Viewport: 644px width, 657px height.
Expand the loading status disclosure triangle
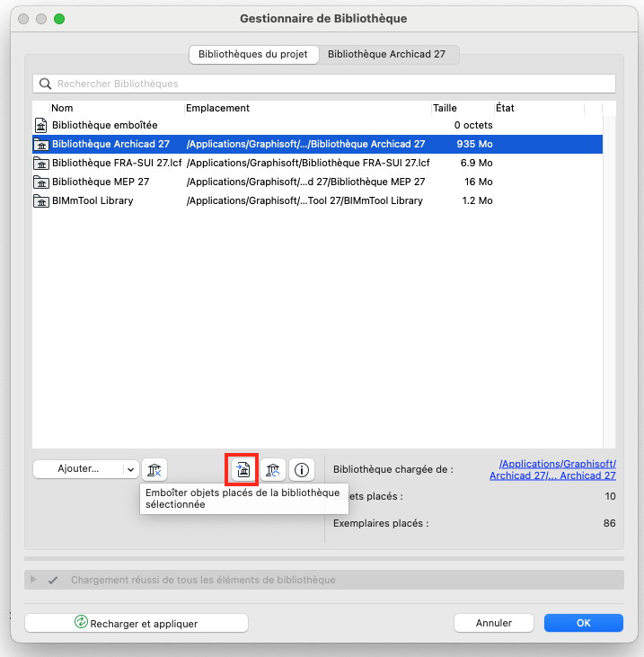coord(33,580)
